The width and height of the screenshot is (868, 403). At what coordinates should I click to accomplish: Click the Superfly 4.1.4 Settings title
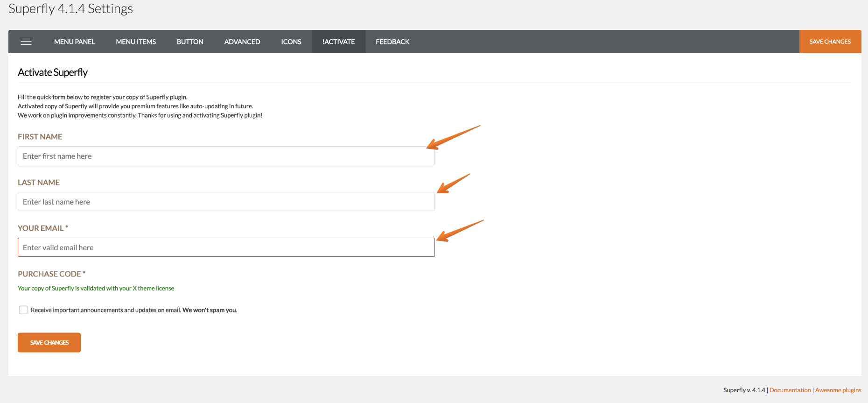point(70,8)
